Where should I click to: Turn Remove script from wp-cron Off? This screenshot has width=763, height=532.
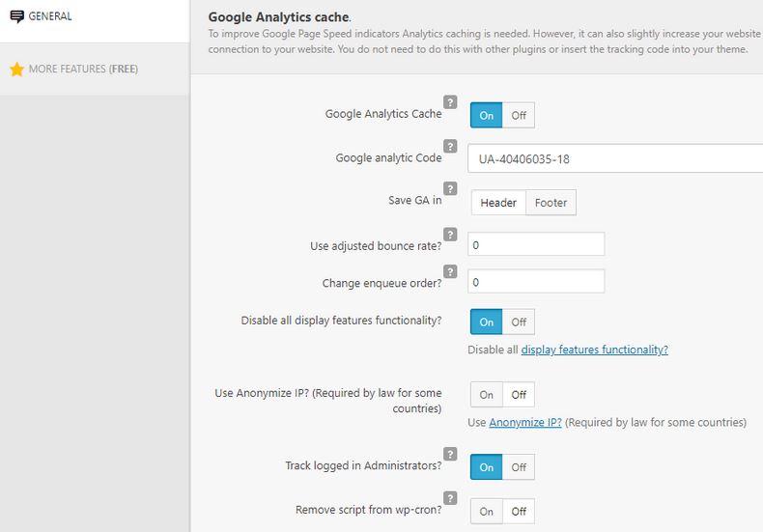tap(519, 511)
